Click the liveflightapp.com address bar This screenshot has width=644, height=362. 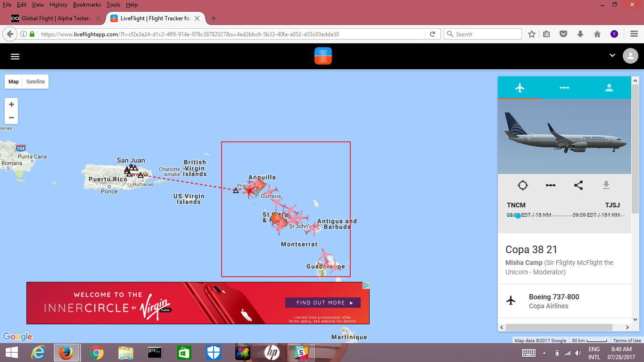coord(231,34)
